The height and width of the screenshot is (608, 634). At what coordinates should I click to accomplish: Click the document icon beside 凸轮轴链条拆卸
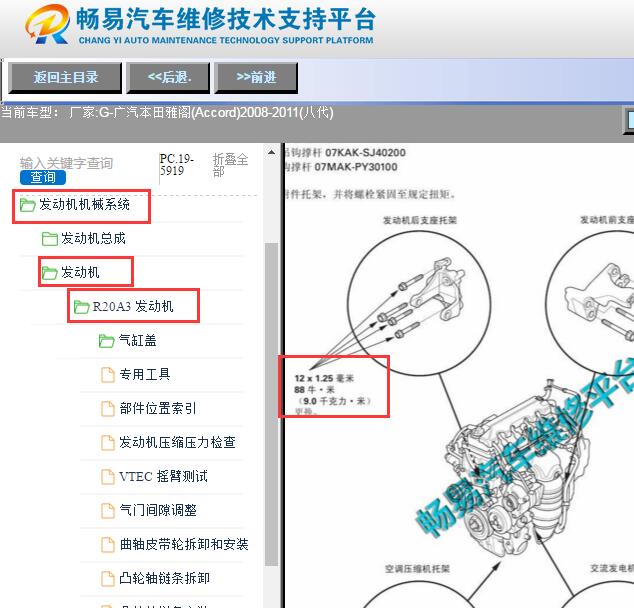(x=108, y=578)
